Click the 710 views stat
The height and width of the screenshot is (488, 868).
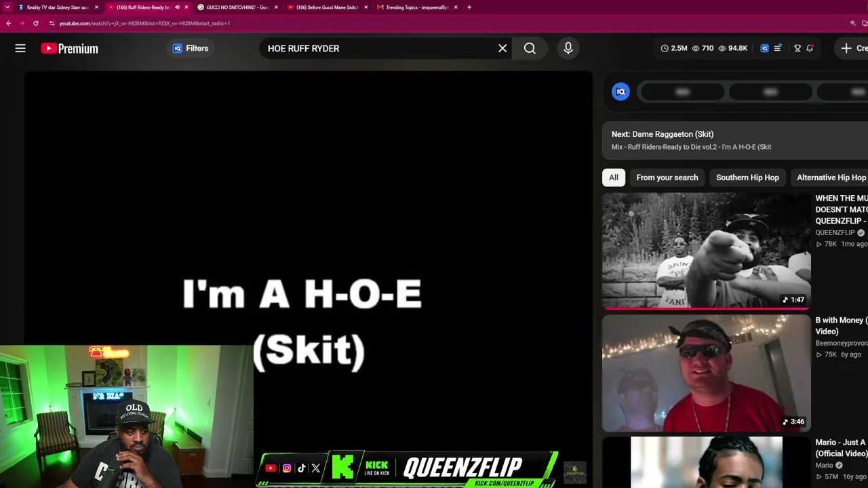703,48
